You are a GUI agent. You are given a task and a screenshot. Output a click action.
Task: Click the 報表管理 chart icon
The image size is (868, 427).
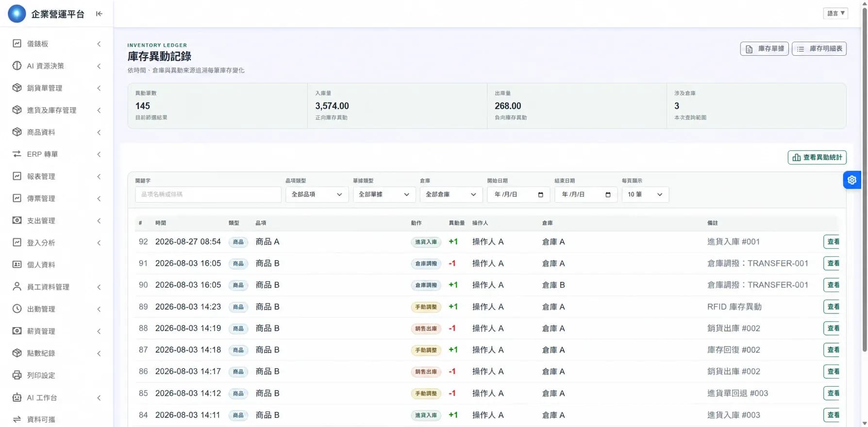pos(17,176)
